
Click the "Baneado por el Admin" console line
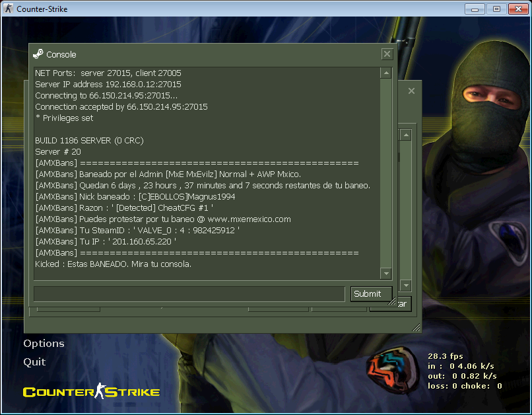168,174
